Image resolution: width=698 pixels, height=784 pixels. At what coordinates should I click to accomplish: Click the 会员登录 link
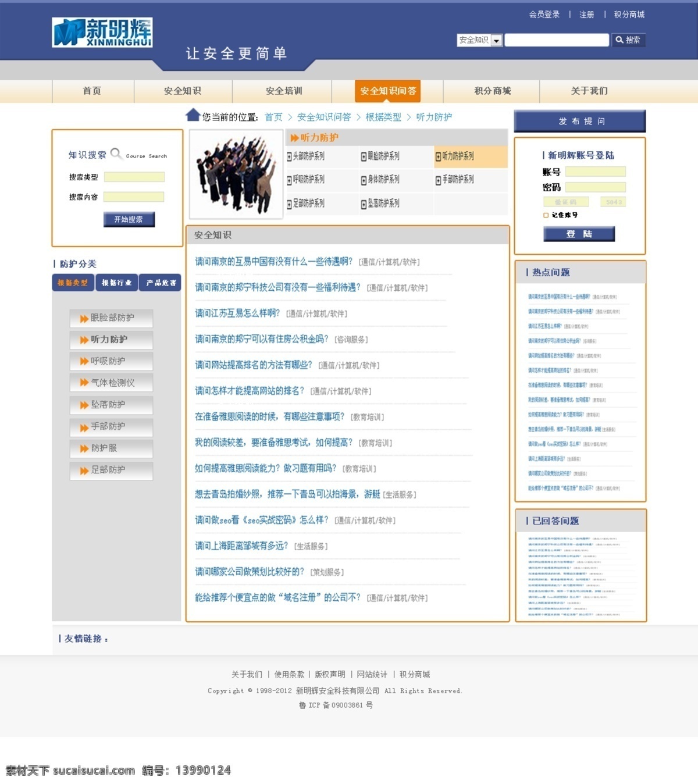[x=544, y=15]
